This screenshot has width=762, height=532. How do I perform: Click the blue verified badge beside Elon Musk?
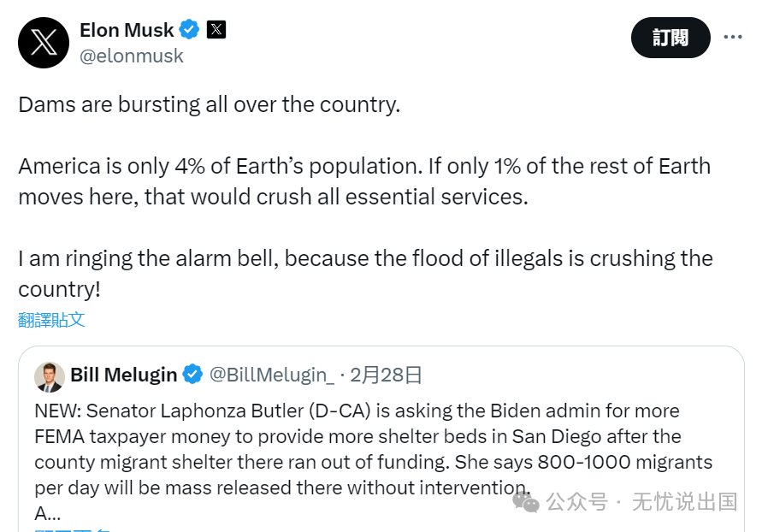tap(189, 30)
